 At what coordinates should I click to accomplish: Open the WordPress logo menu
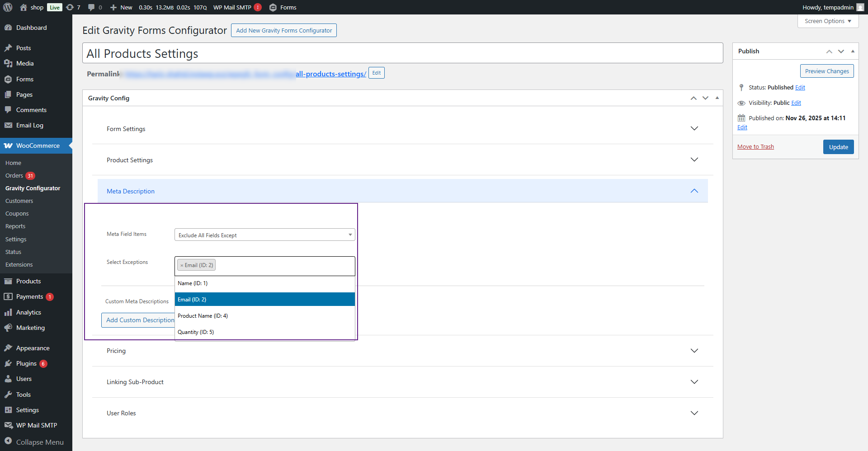click(x=8, y=7)
